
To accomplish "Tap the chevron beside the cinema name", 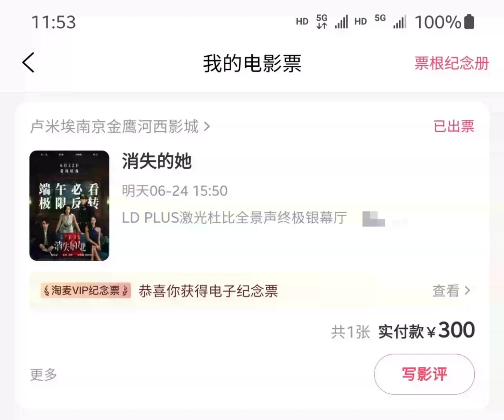I will pos(207,126).
